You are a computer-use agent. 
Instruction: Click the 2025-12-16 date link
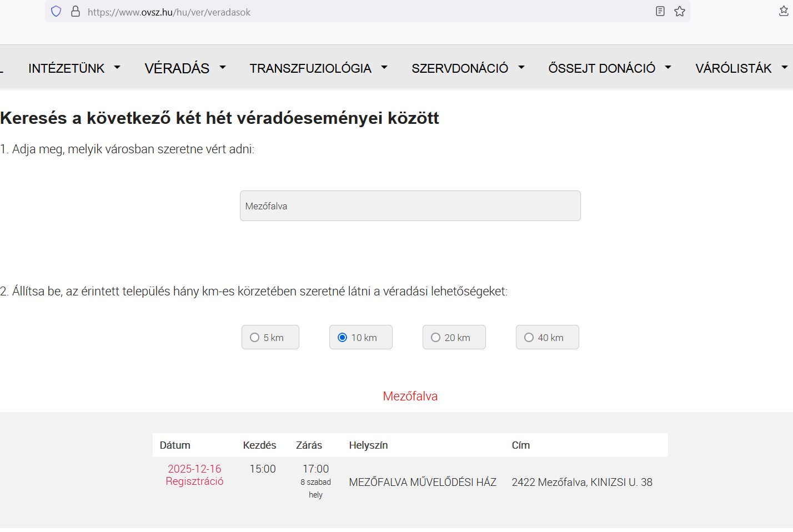[x=194, y=469]
